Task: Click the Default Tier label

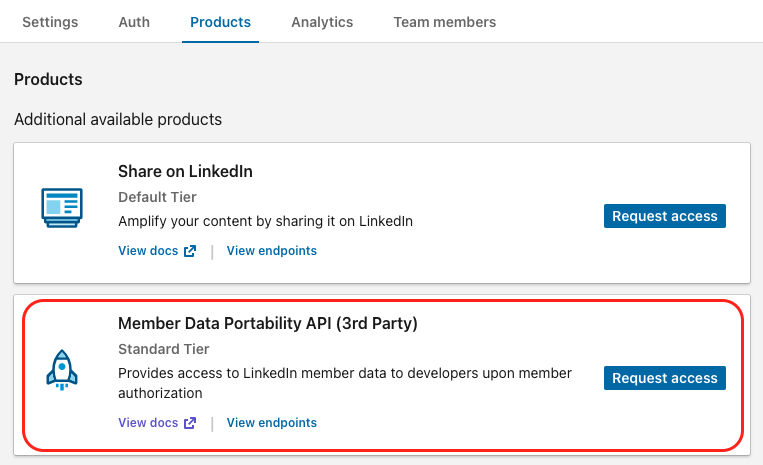Action: click(157, 197)
